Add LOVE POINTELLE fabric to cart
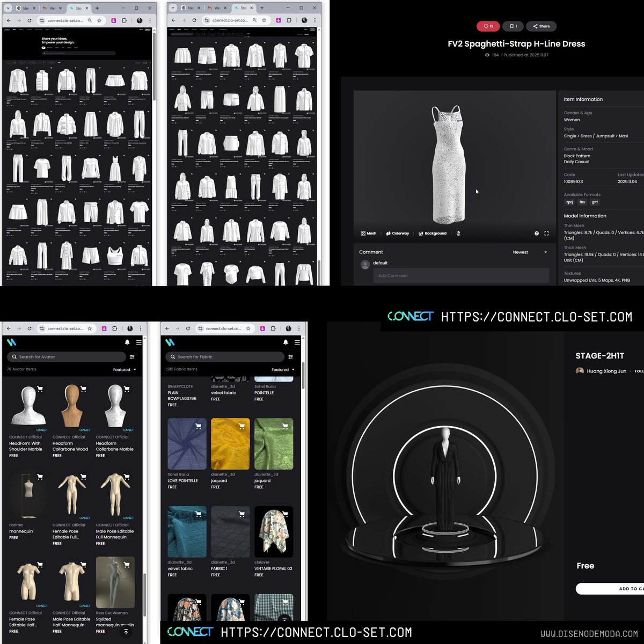 coord(198,426)
